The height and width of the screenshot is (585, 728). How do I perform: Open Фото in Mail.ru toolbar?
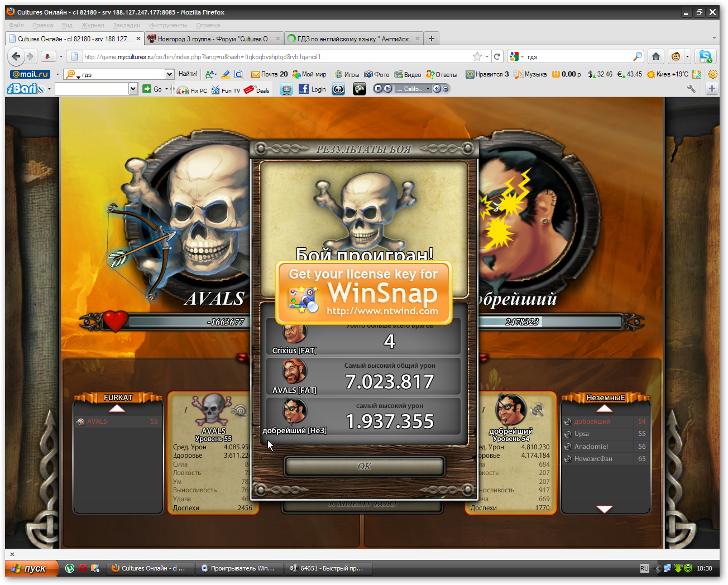click(377, 74)
